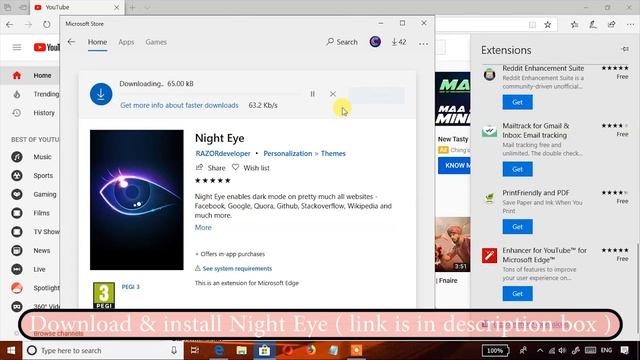This screenshot has width=640, height=360.
Task: Open Edge web note pen icon
Action: [593, 25]
